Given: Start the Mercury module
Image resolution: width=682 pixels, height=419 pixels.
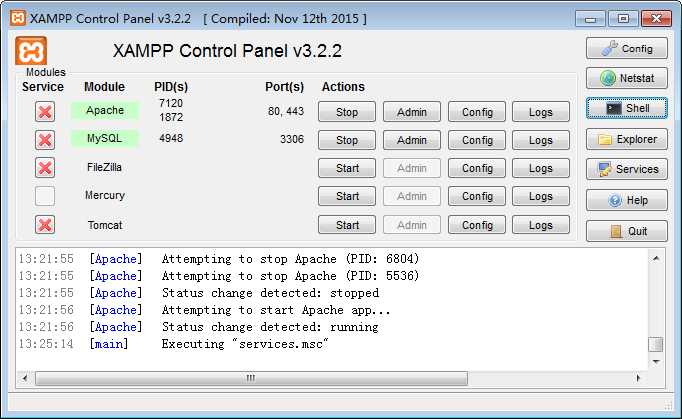Looking at the screenshot, I should point(347,196).
